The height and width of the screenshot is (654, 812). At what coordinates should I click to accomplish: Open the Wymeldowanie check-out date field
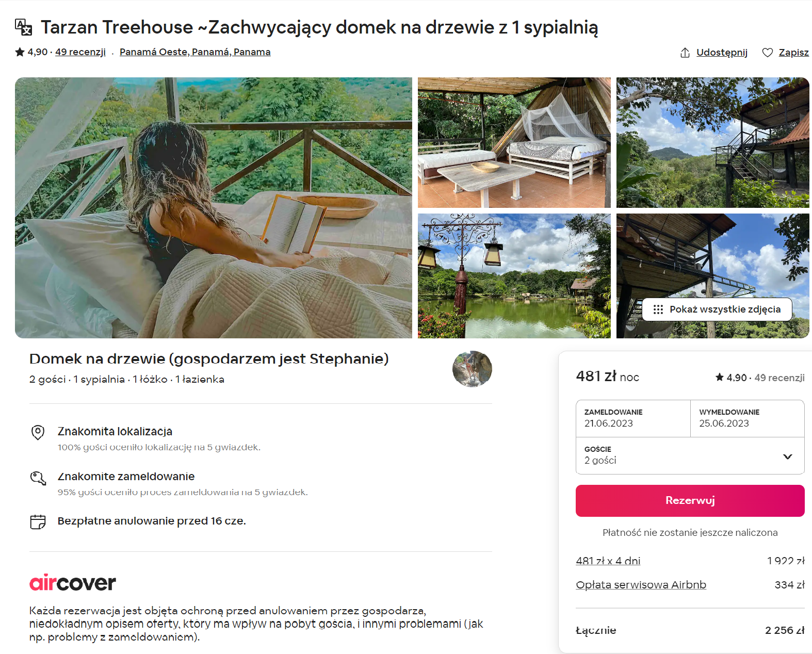click(747, 418)
